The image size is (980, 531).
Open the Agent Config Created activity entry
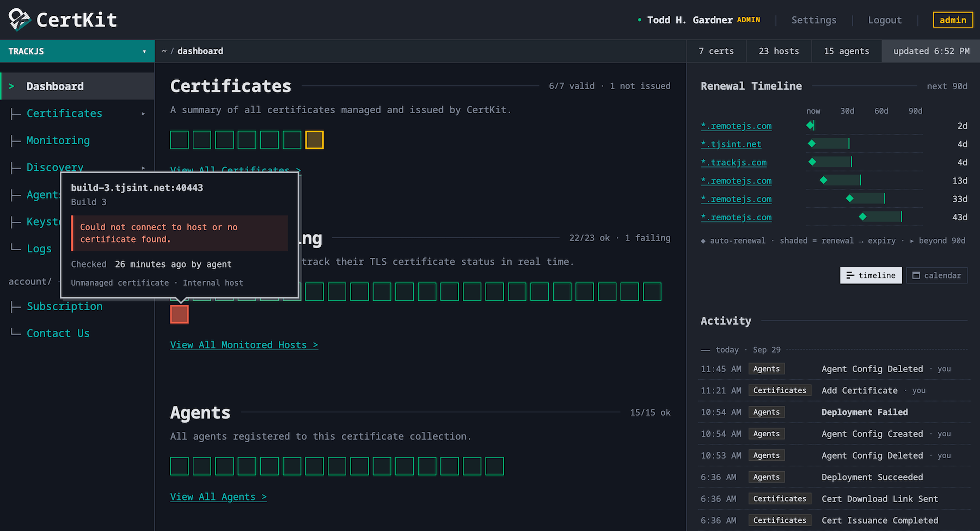click(872, 434)
